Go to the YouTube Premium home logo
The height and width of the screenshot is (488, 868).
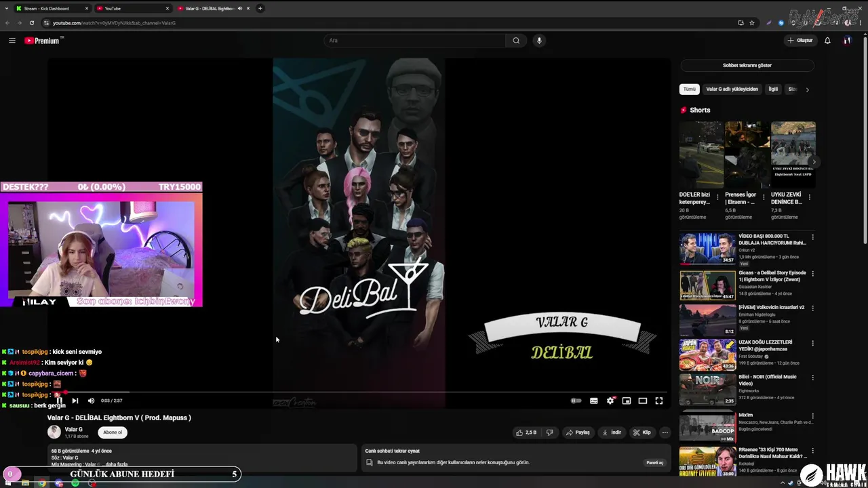43,41
